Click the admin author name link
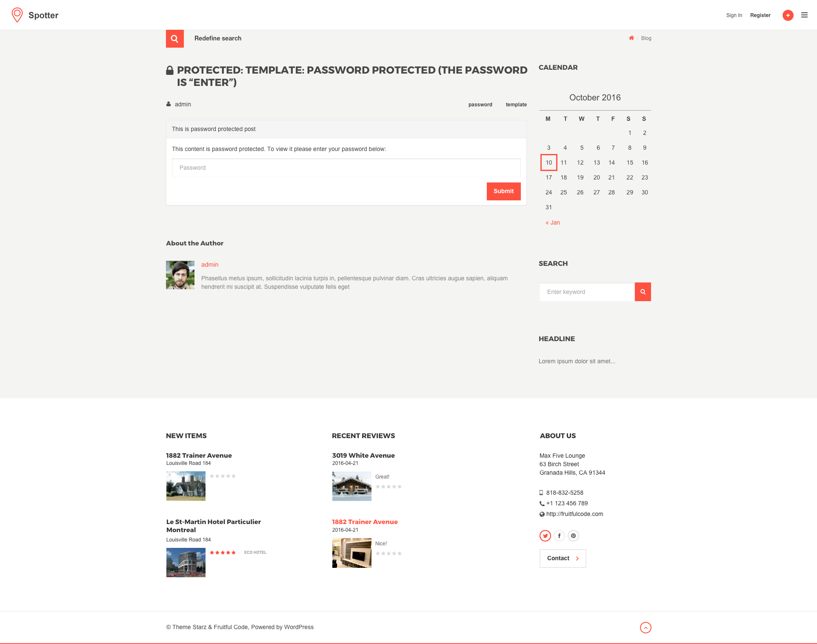 pyautogui.click(x=210, y=265)
